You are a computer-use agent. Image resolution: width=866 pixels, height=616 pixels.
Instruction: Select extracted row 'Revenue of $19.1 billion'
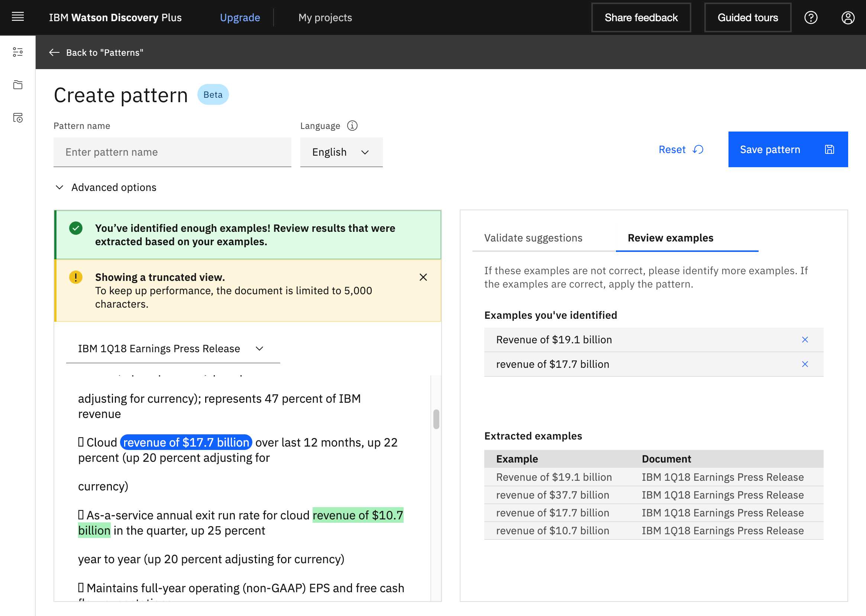[x=653, y=477]
